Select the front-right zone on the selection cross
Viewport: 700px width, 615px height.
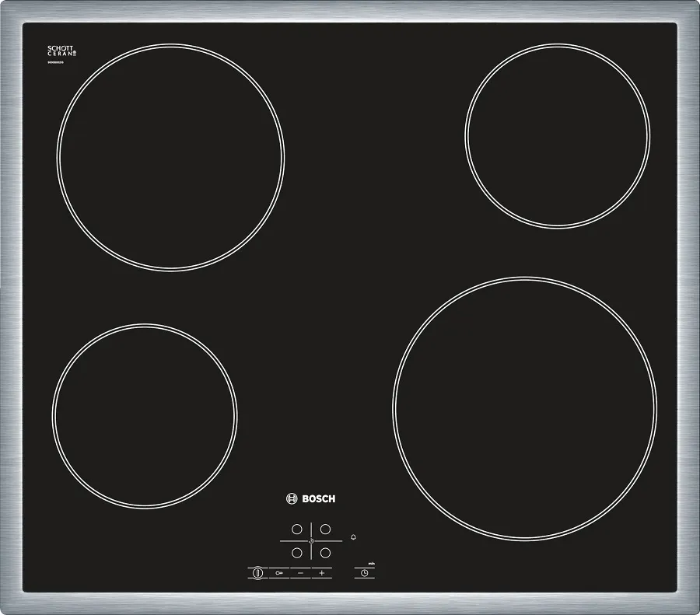(x=325, y=552)
